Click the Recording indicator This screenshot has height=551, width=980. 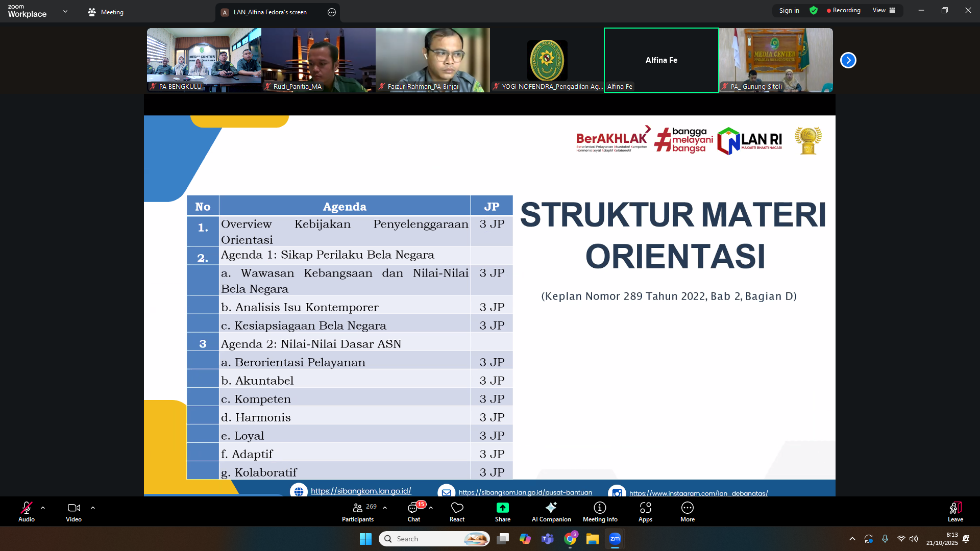843,11
